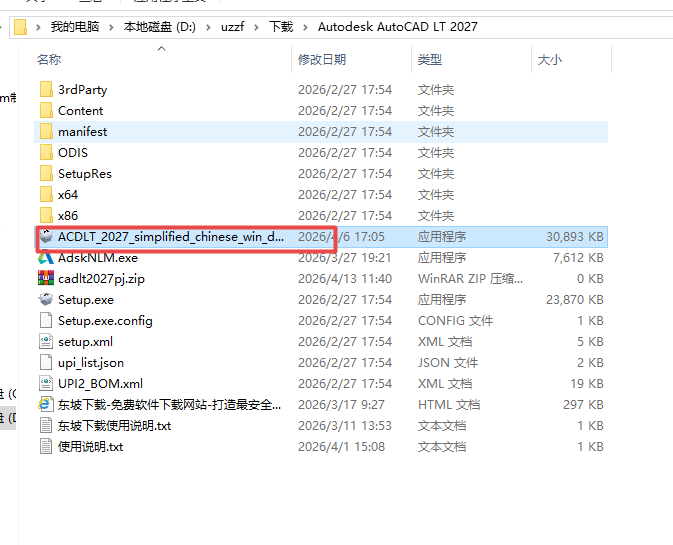Image resolution: width=673 pixels, height=545 pixels.
Task: Go to 我的电脑 in the address bar
Action: pos(75,27)
